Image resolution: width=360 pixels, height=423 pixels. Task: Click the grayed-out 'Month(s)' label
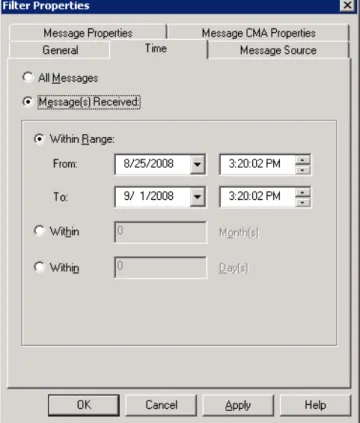coord(239,232)
